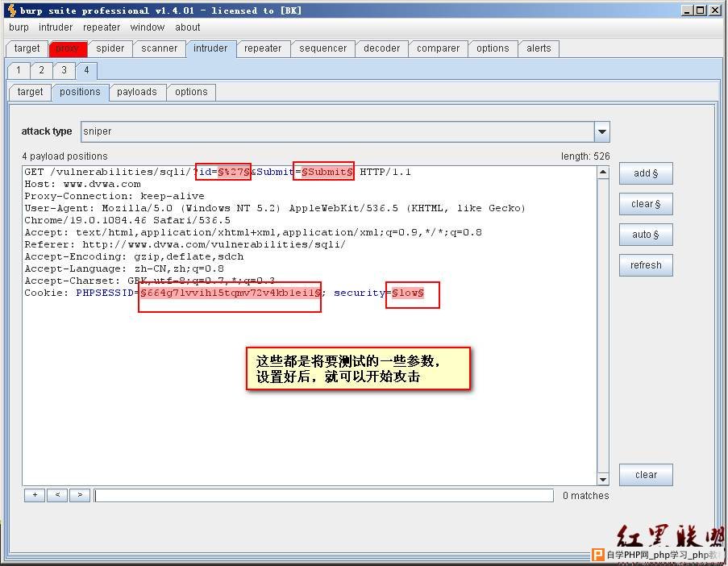728x566 pixels.
Task: Select the intruder tool tab
Action: (x=210, y=48)
